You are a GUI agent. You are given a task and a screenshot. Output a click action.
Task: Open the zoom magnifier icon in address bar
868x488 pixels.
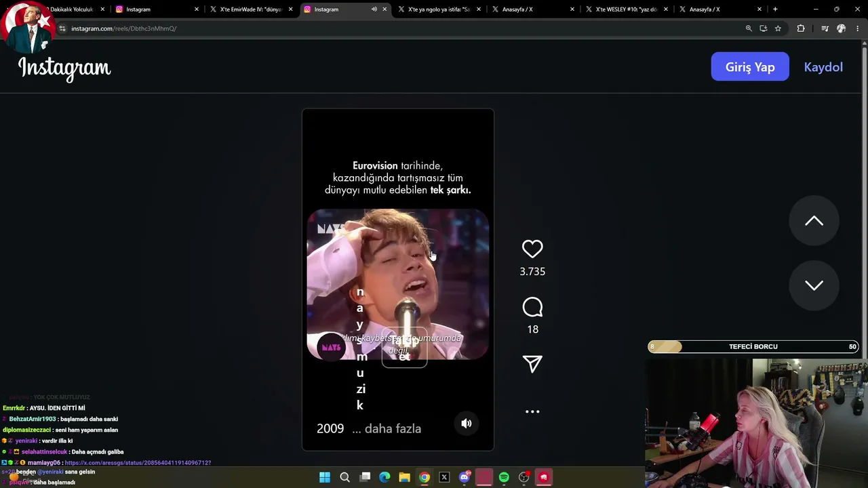749,28
